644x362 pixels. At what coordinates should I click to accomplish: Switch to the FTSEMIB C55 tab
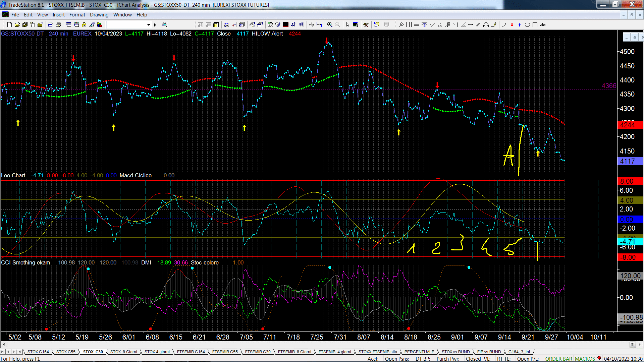click(225, 352)
